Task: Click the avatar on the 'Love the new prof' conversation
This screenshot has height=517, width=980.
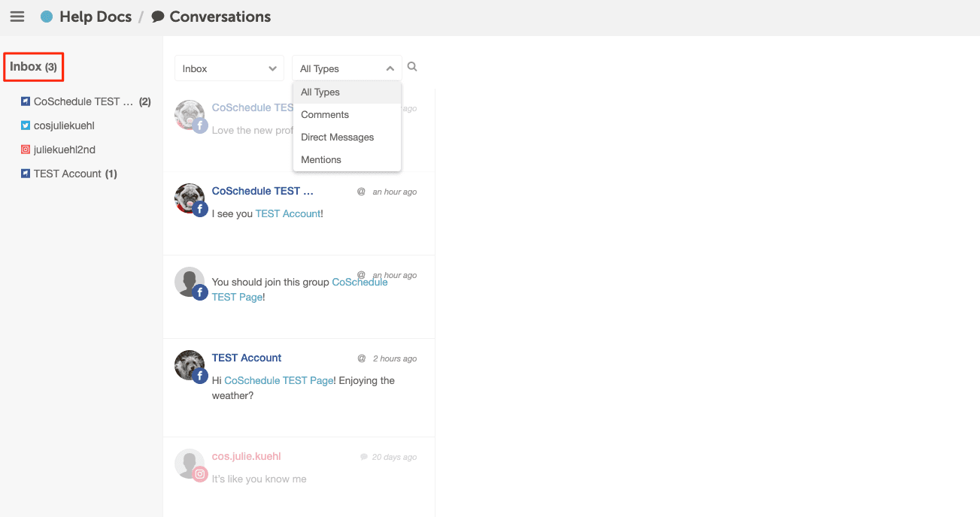Action: click(x=190, y=115)
